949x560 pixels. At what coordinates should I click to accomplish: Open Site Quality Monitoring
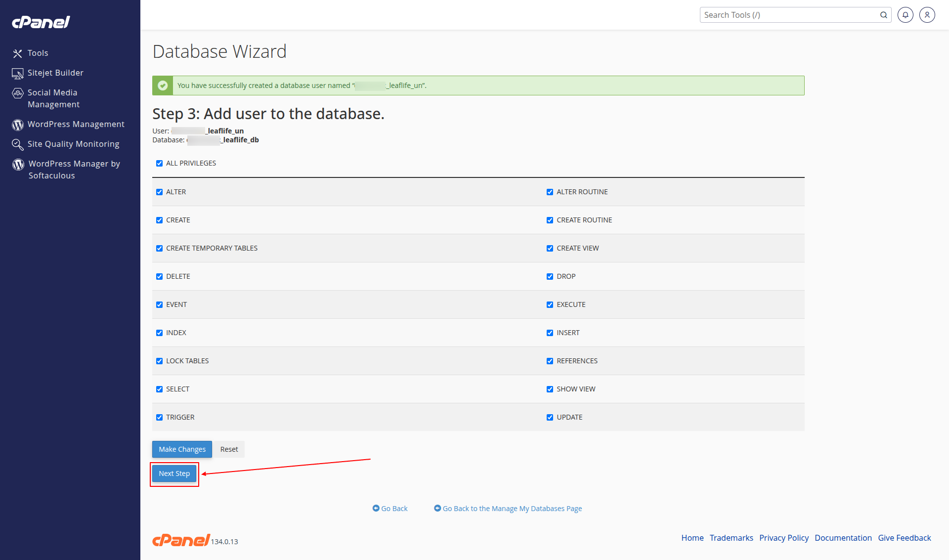[x=74, y=144]
